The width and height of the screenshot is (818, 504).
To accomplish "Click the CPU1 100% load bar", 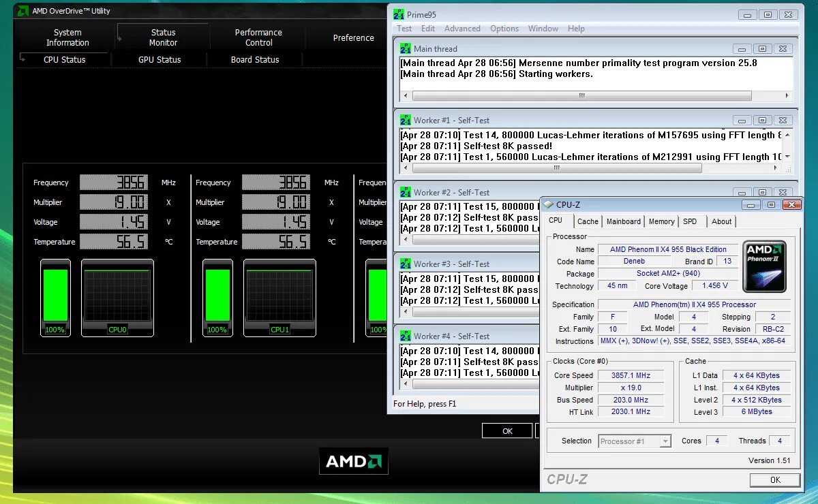I will pyautogui.click(x=217, y=297).
